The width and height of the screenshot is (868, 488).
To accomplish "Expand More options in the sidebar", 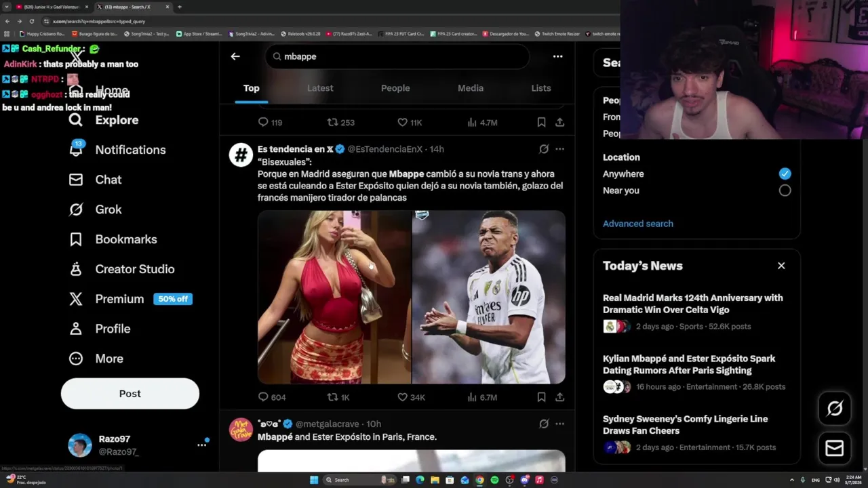I will coord(96,359).
